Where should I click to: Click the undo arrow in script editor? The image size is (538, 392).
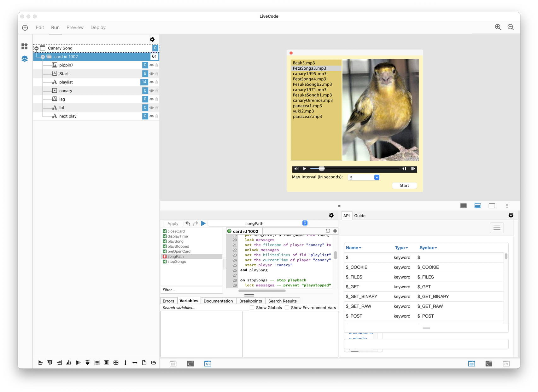(188, 223)
